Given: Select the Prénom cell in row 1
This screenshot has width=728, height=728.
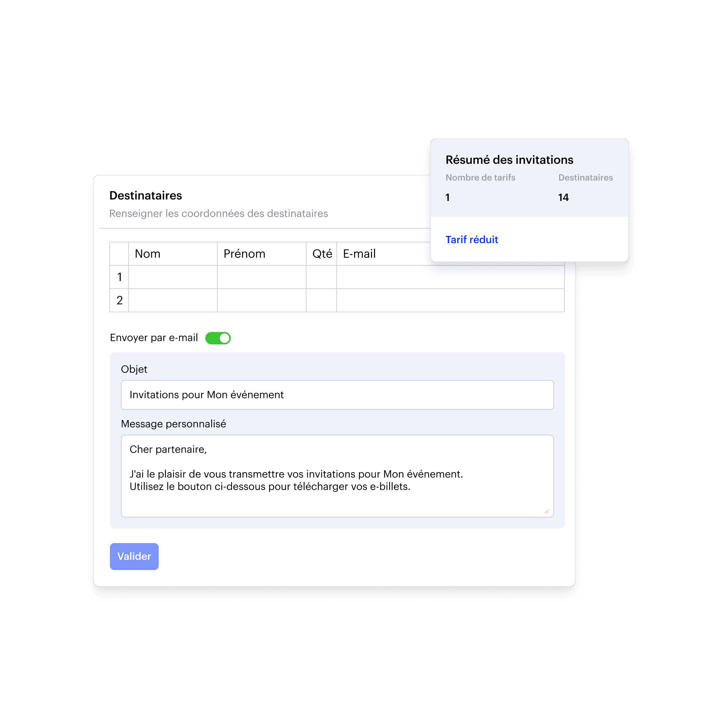Looking at the screenshot, I should [x=261, y=277].
